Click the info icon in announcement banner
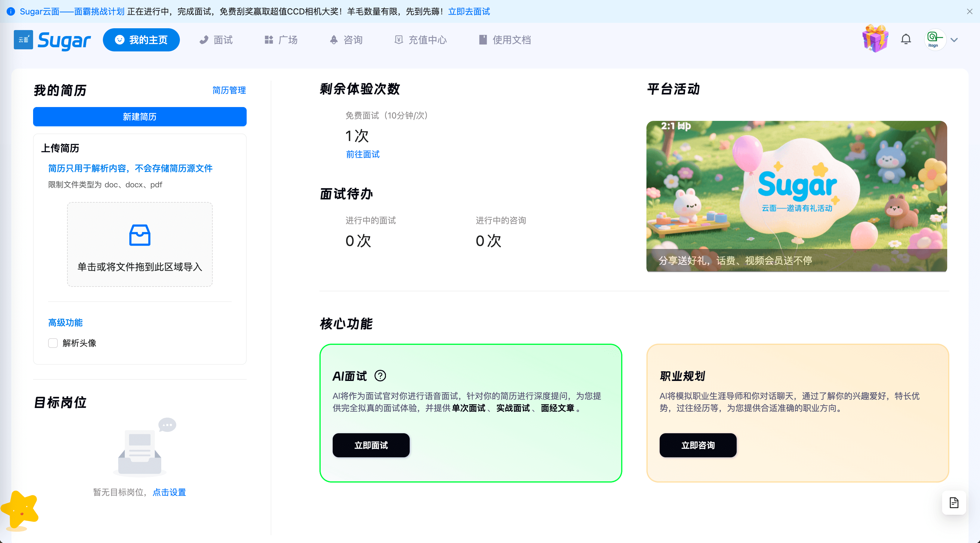This screenshot has width=980, height=543. [x=11, y=11]
